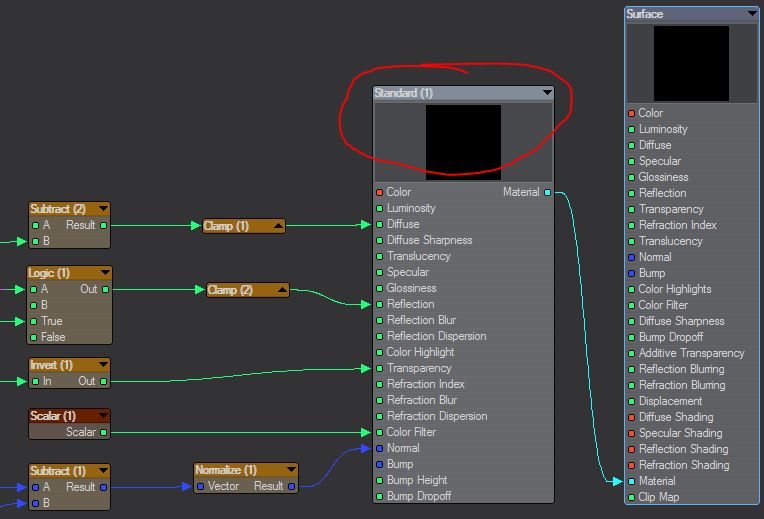Screen dimensions: 764x519
Task: Click the Vector input of Normalize (1) node
Action: tap(200, 486)
